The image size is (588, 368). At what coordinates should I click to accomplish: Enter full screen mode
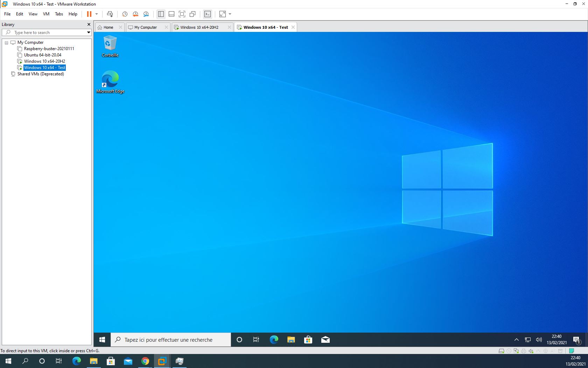point(182,14)
